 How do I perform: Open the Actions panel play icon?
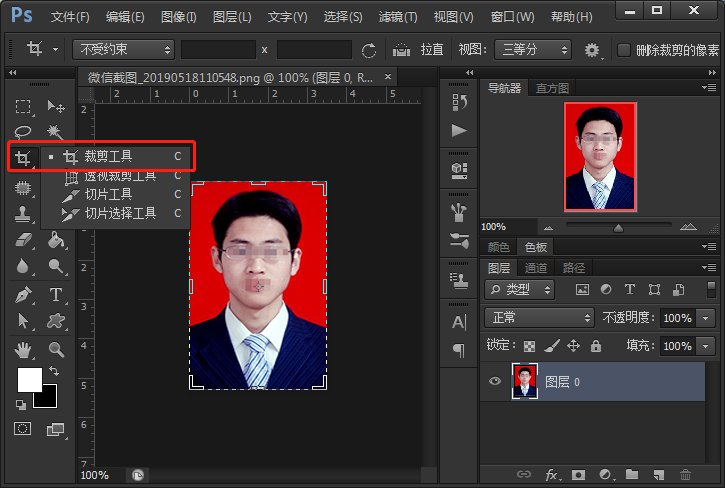point(459,130)
